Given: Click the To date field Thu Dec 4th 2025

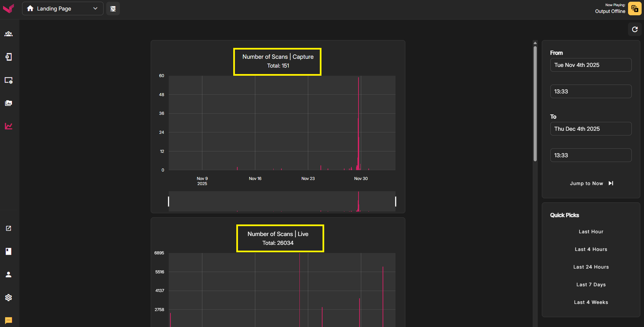Looking at the screenshot, I should (x=591, y=129).
